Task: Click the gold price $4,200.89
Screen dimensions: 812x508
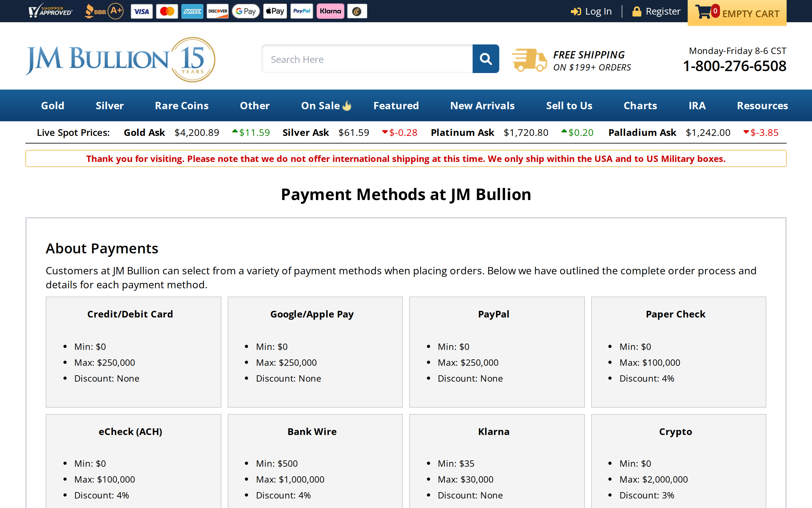Action: (197, 133)
